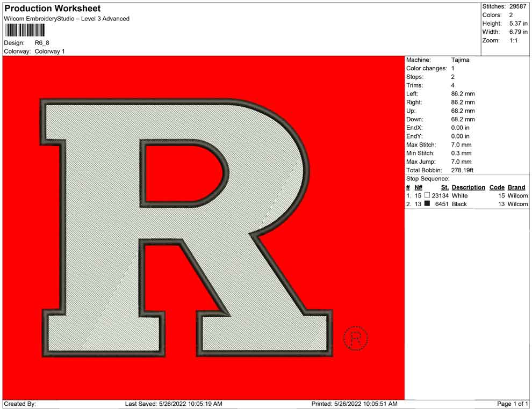Click the Production Worksheet title

[53, 9]
